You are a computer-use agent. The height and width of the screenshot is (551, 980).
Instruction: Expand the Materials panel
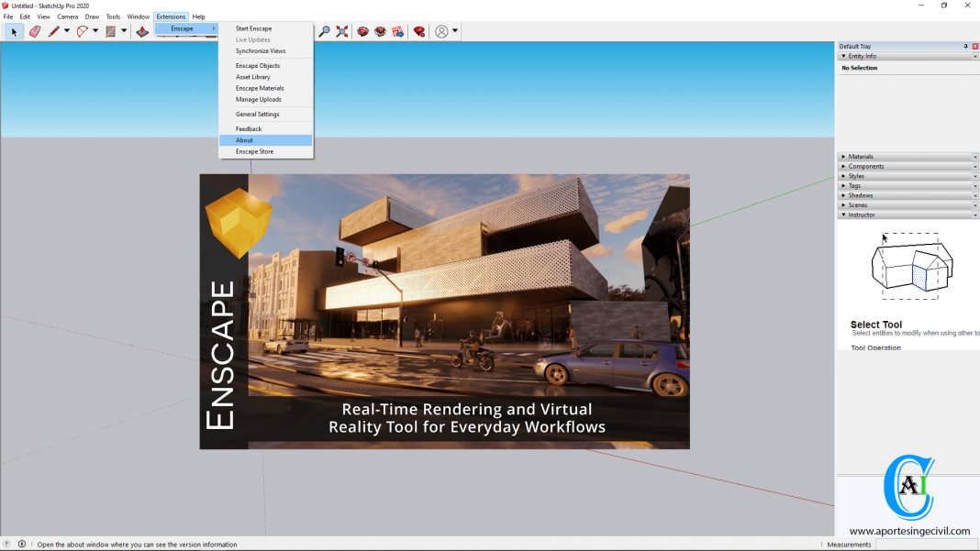pyautogui.click(x=863, y=156)
